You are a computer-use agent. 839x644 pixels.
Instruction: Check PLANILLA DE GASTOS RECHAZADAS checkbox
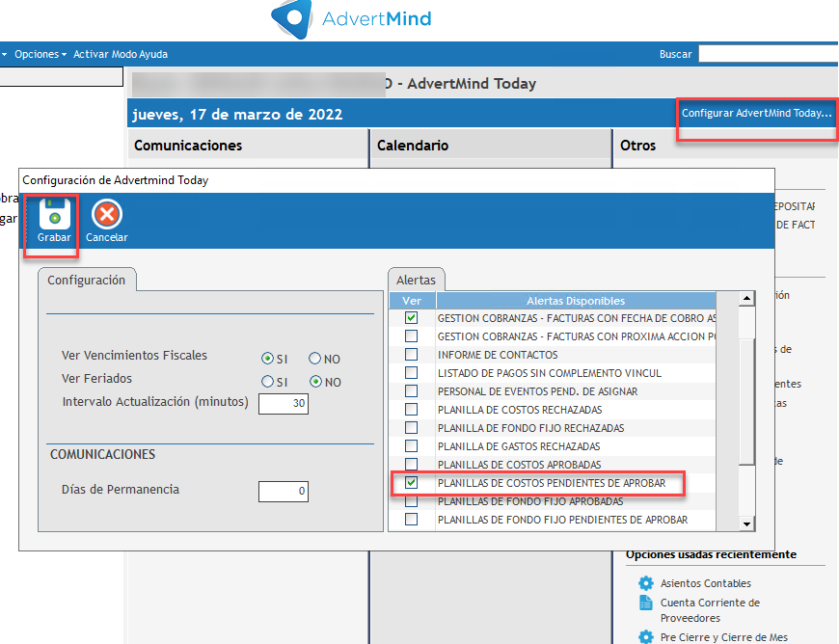(x=411, y=445)
